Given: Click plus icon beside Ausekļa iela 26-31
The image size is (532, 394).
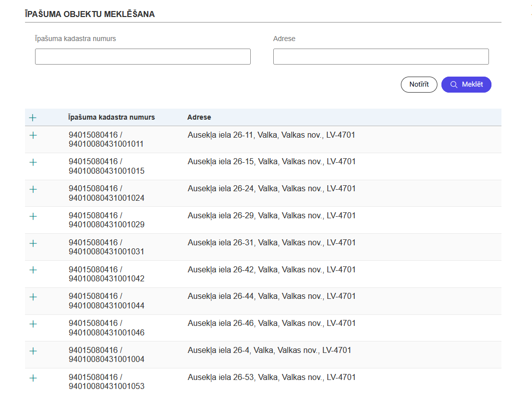Looking at the screenshot, I should pyautogui.click(x=33, y=243).
